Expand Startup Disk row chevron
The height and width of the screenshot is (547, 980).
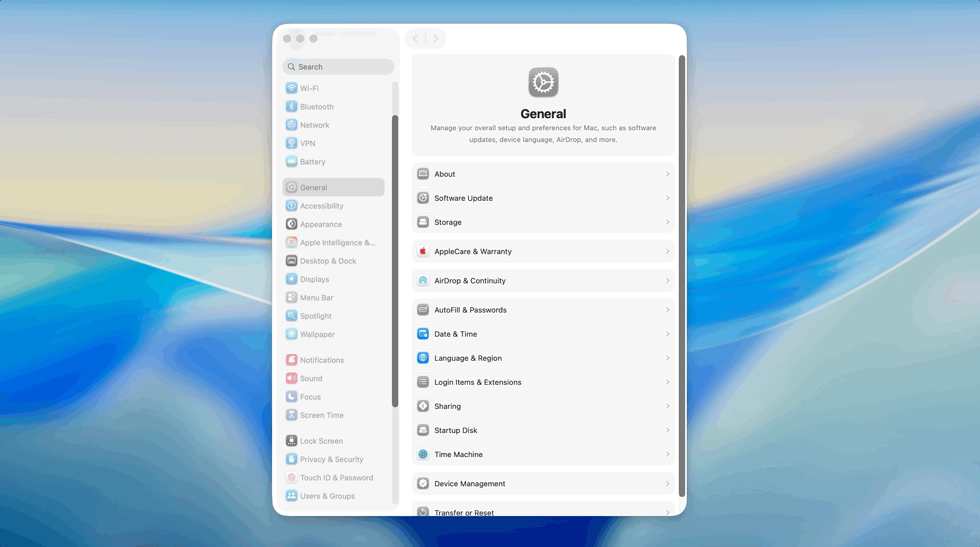pyautogui.click(x=667, y=430)
